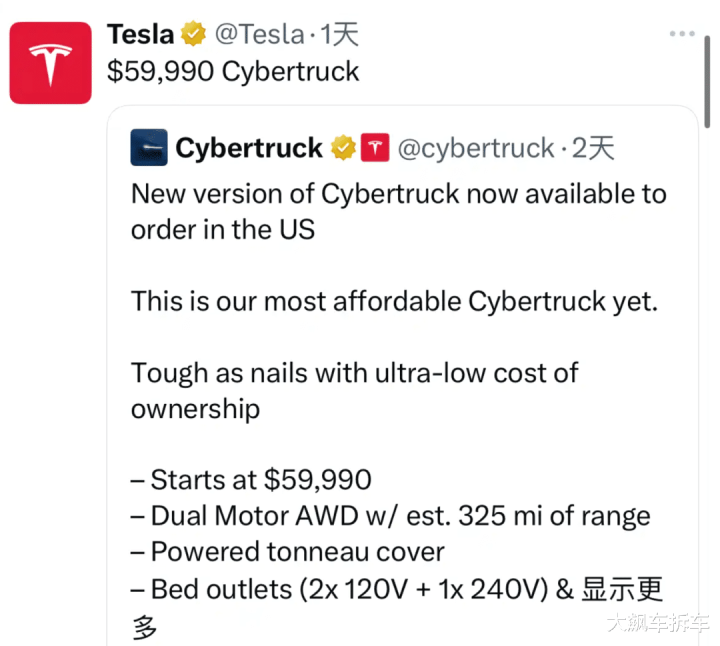Image resolution: width=720 pixels, height=646 pixels.
Task: Click the 1天 timestamp on Tesla's post
Action: coord(339,35)
